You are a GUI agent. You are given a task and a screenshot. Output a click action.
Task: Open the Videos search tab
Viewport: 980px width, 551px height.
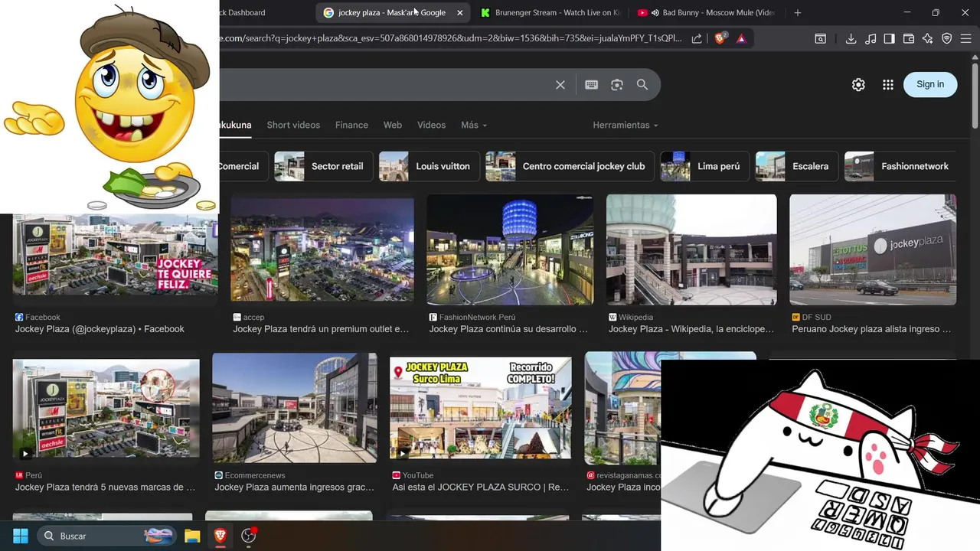431,125
